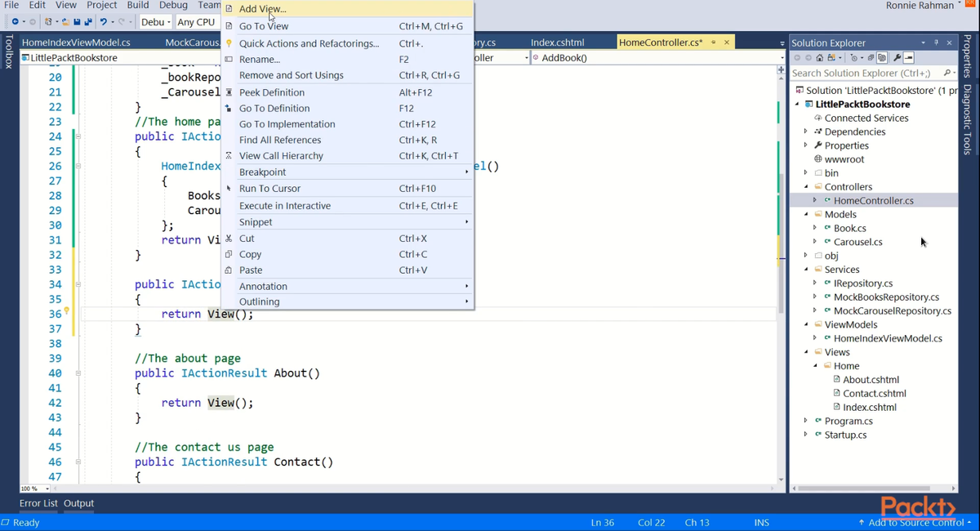Click the Switch Views icon in Solution Explorer
The width and height of the screenshot is (980, 531).
click(831, 58)
